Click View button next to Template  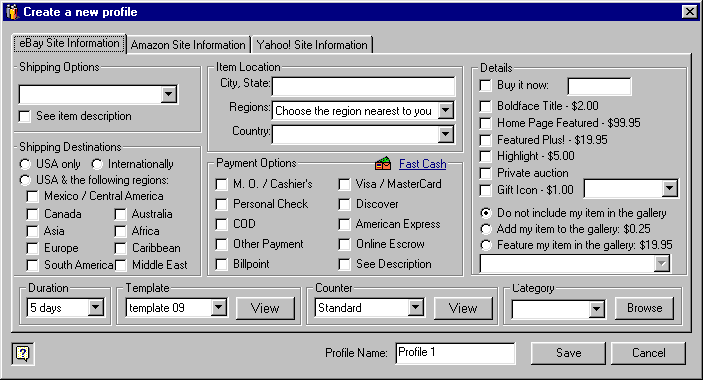tap(265, 308)
